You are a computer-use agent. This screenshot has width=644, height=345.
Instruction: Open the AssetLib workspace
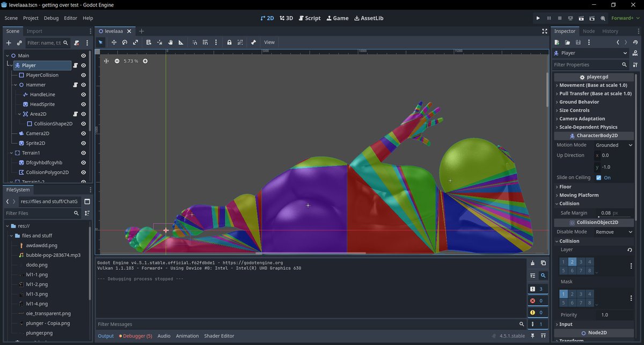point(369,18)
